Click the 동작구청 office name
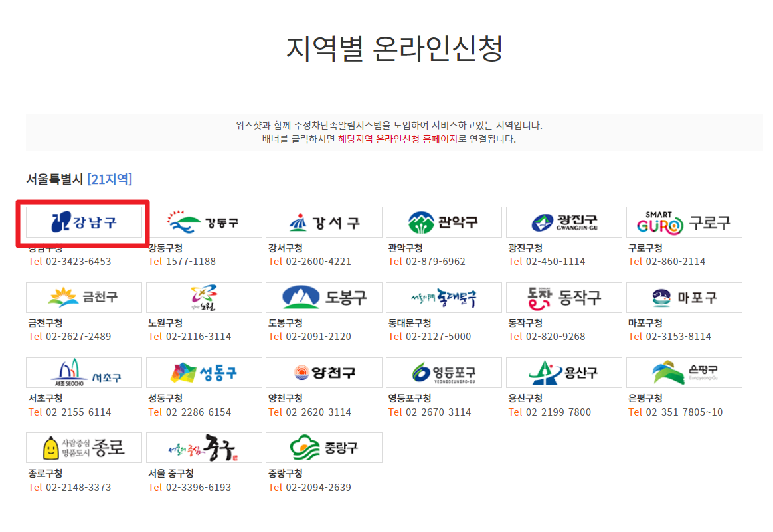This screenshot has height=532, width=773. [x=525, y=323]
